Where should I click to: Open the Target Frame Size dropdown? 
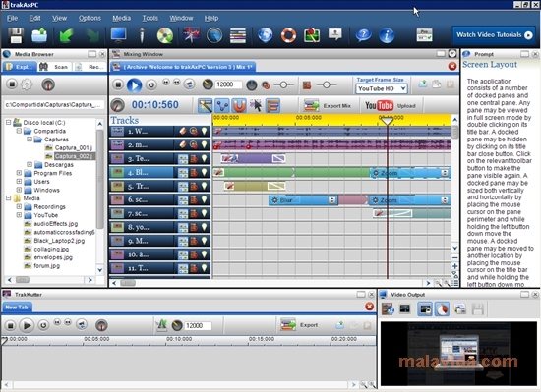point(382,88)
